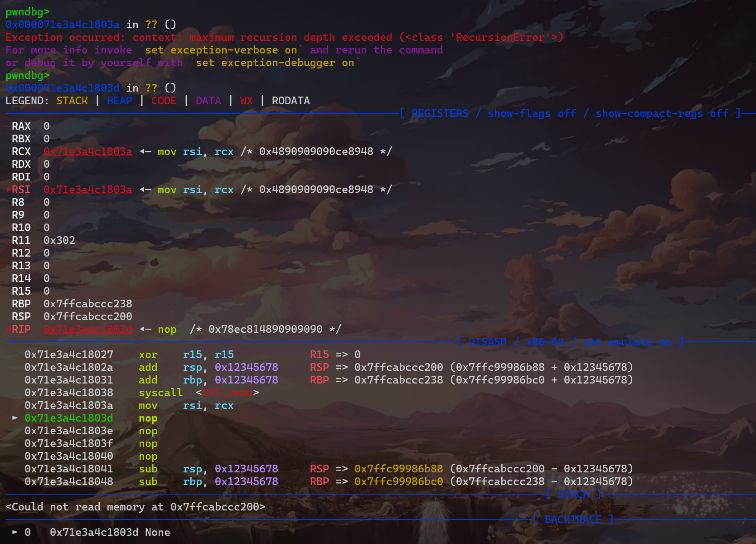Click the STACK section header near the bottom

573,494
